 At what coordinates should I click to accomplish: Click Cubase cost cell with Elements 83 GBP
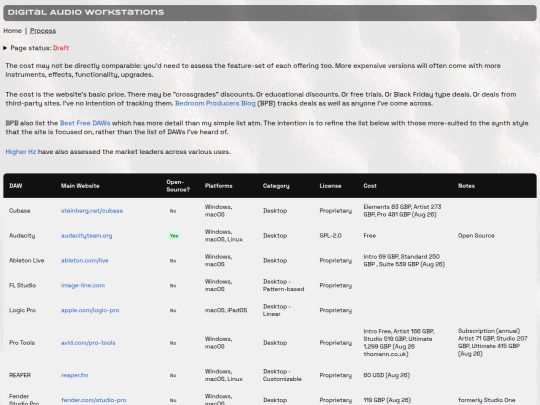[402, 210]
